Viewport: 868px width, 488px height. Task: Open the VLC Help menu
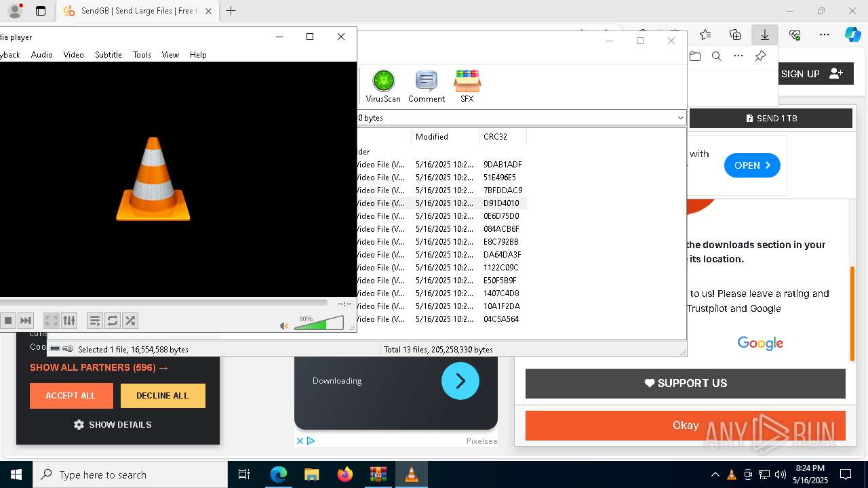198,55
